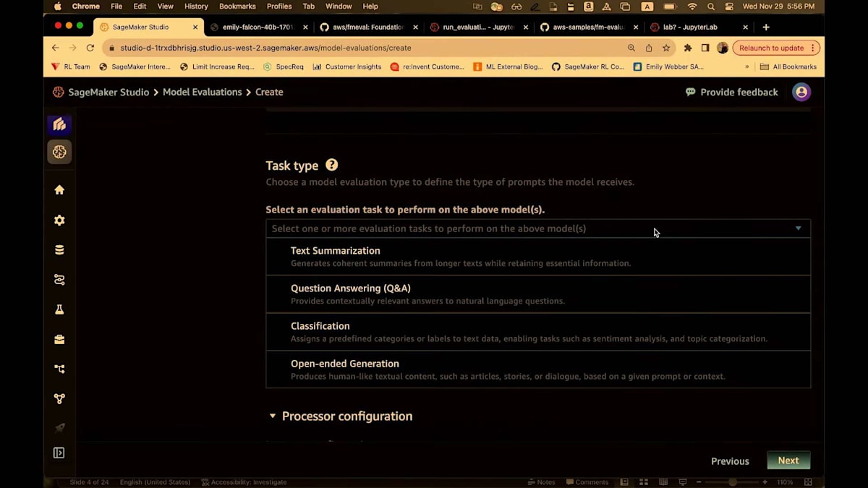This screenshot has width=868, height=488.
Task: Switch to the lab? - JupyterLab tab
Action: pos(699,27)
